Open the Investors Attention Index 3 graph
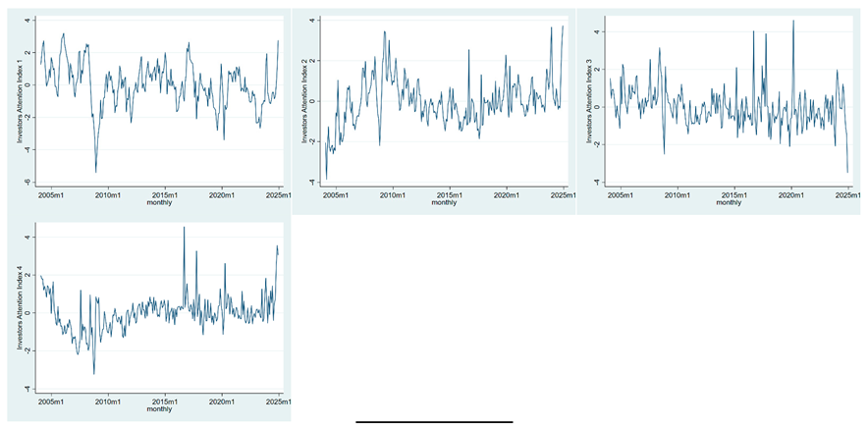 [729, 98]
